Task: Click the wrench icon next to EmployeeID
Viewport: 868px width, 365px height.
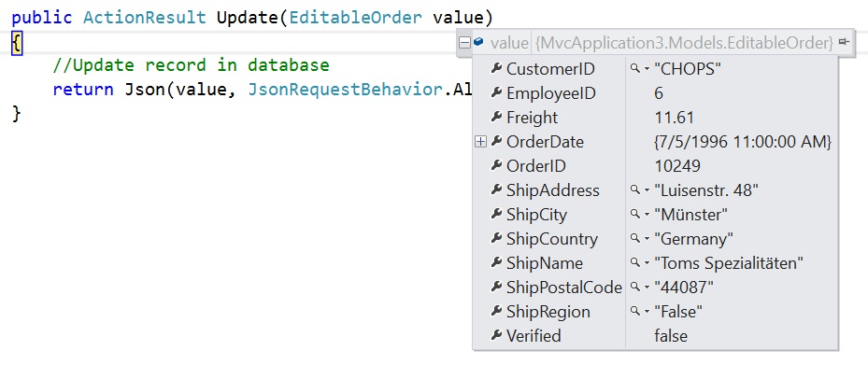Action: click(x=496, y=93)
